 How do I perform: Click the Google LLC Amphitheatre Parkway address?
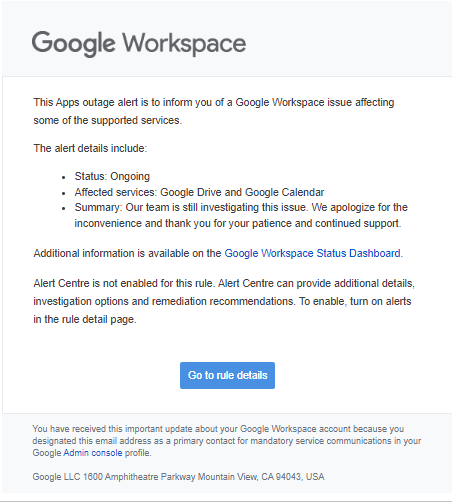178,477
